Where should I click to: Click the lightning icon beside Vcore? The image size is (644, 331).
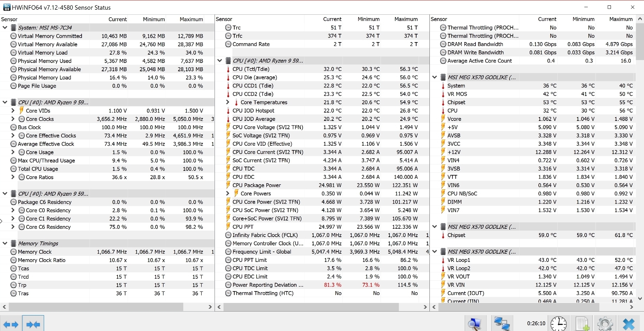pyautogui.click(x=443, y=119)
